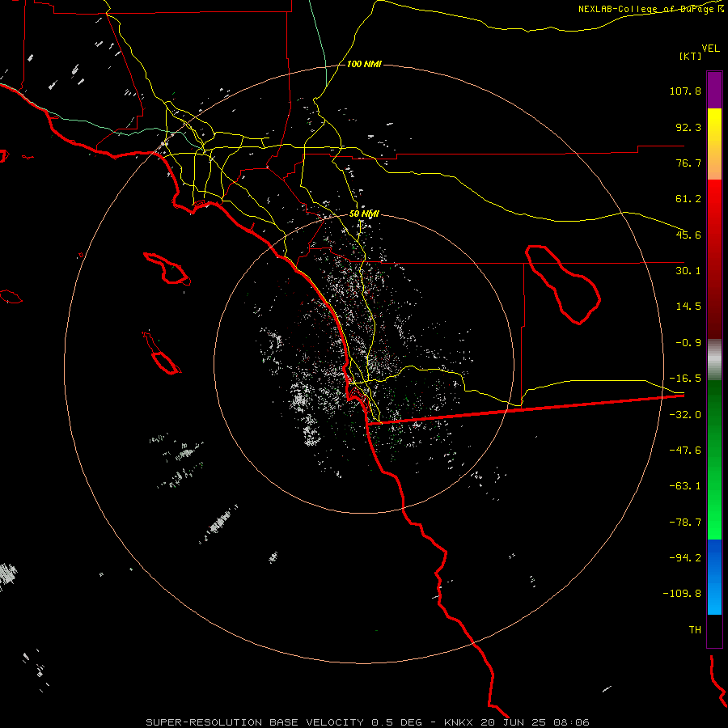
Task: Click the KNKX station identifier in caption
Action: [459, 722]
